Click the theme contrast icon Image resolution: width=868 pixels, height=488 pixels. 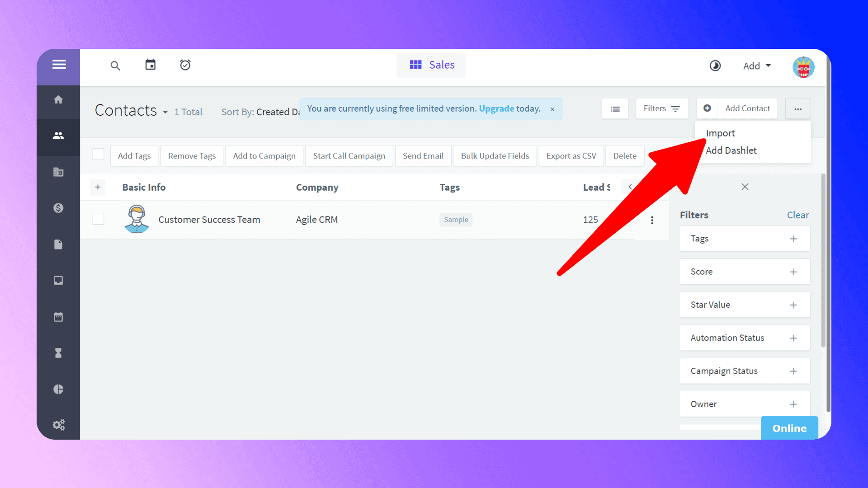(715, 66)
